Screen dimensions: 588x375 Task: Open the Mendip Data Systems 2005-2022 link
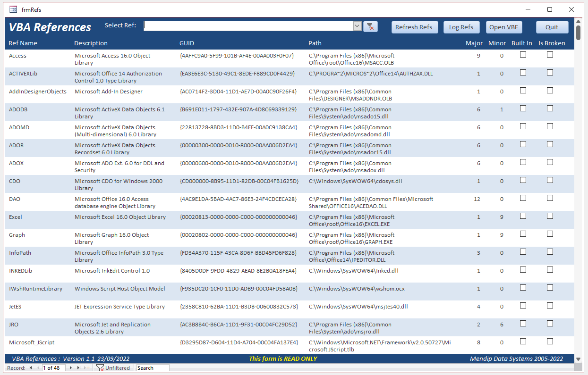tap(516, 359)
